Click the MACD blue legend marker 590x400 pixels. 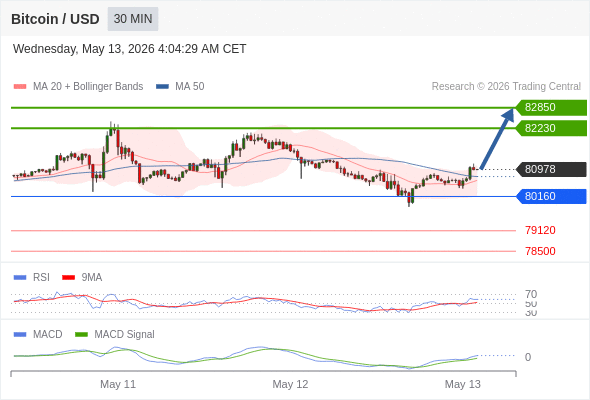(x=20, y=335)
